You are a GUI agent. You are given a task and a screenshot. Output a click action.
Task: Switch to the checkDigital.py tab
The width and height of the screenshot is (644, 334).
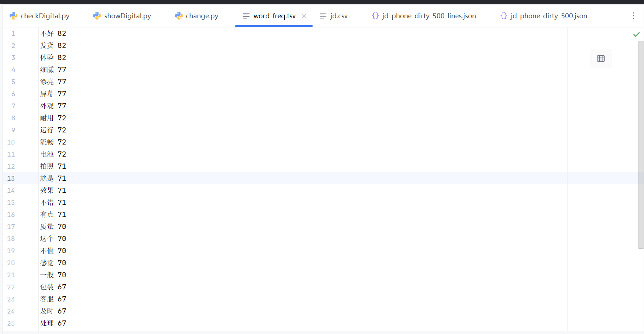tap(40, 16)
